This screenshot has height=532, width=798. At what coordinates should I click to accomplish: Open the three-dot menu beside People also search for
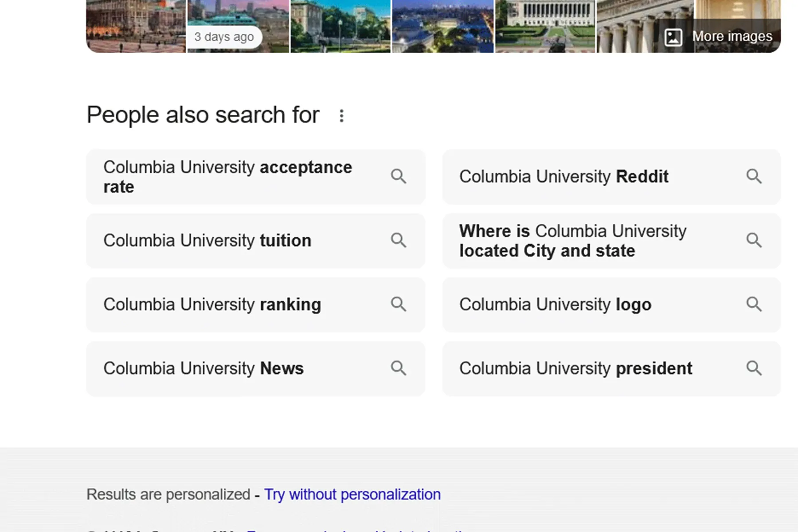341,116
